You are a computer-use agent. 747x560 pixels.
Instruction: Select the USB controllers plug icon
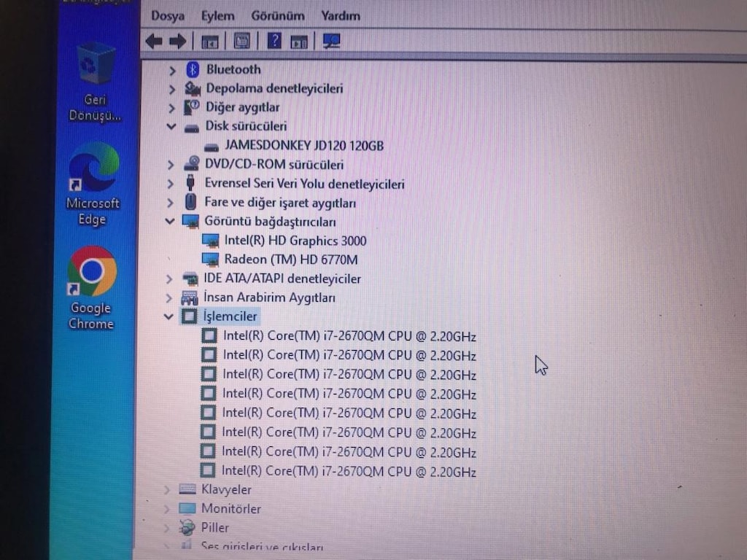pos(190,183)
